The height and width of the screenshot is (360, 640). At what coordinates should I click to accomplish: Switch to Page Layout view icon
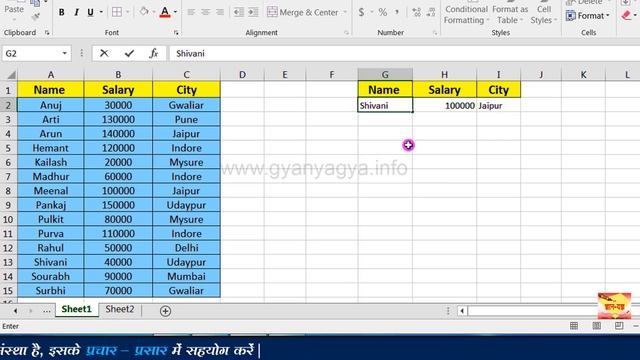[x=596, y=326]
